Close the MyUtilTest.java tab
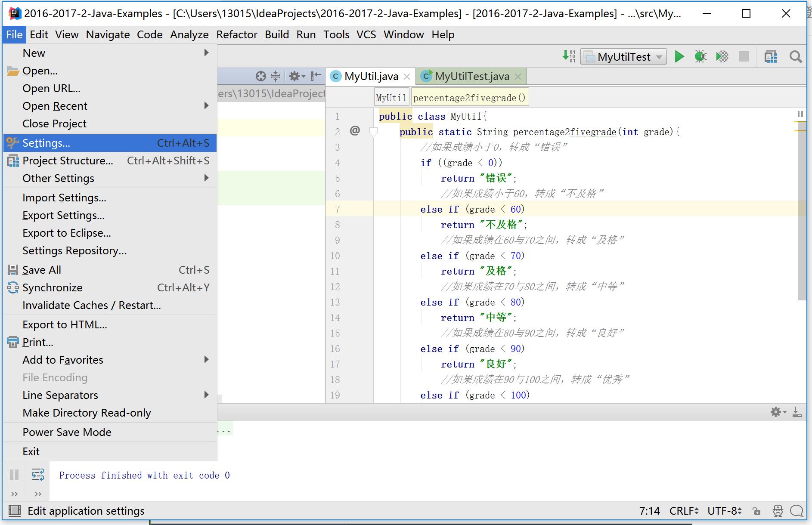Image resolution: width=812 pixels, height=525 pixels. pyautogui.click(x=518, y=77)
